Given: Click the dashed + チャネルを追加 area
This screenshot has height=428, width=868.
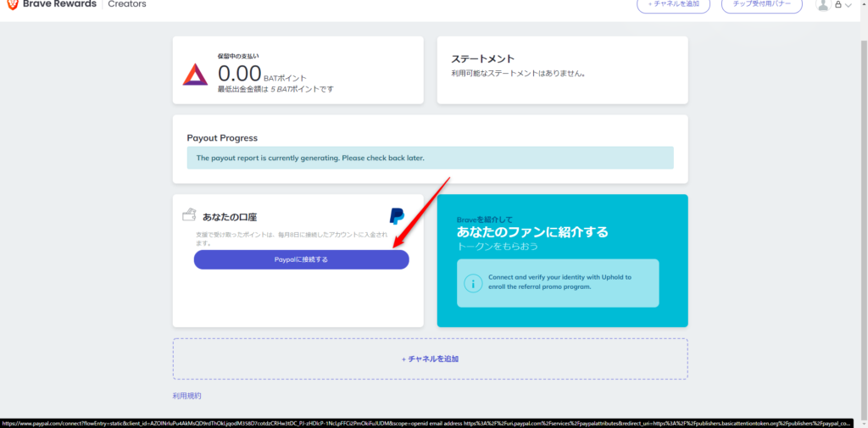Looking at the screenshot, I should pos(430,359).
